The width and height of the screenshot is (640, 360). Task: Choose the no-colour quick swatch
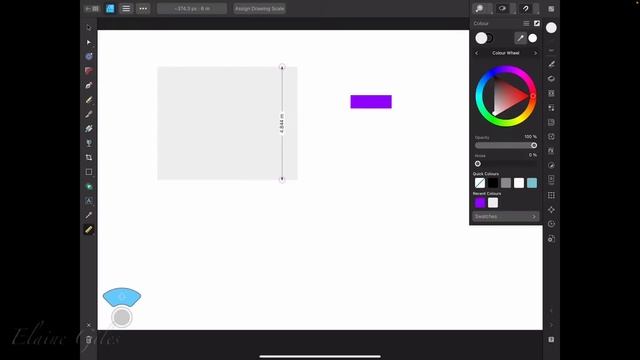480,183
